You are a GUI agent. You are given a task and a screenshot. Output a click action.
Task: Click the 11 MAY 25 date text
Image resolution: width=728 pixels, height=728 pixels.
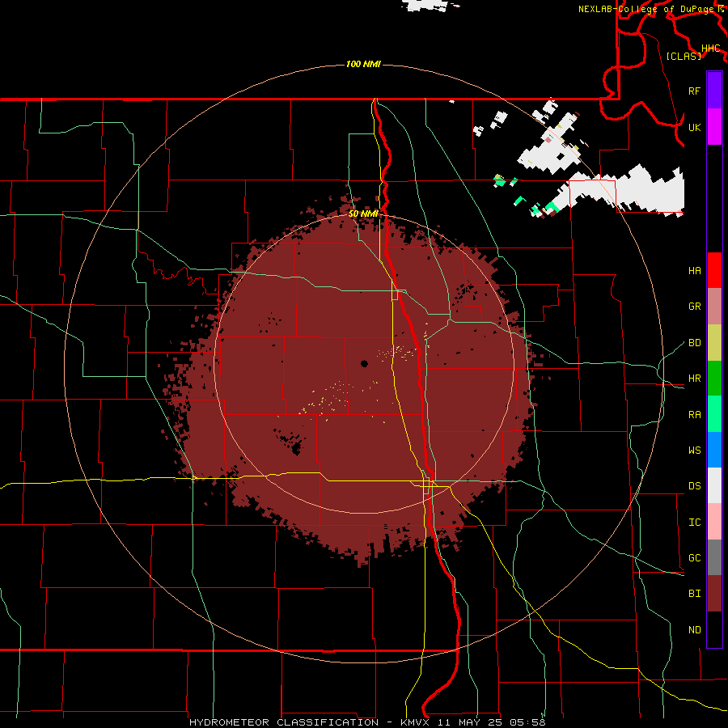pos(469,722)
